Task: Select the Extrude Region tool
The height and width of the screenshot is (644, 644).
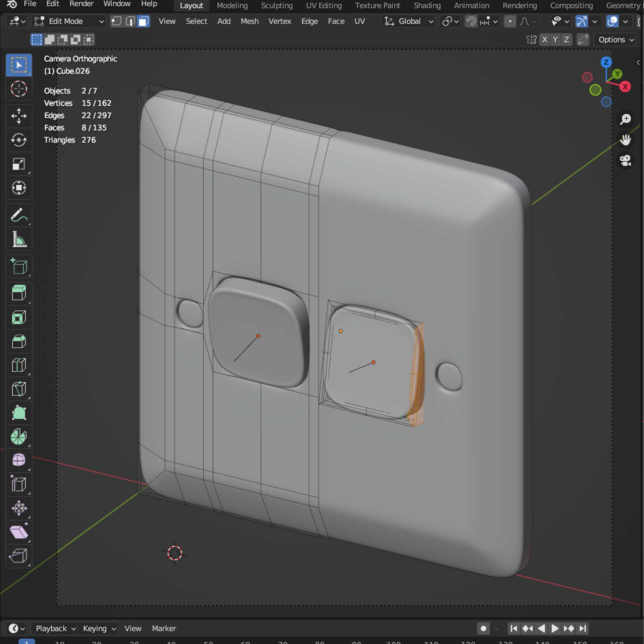Action: click(x=19, y=292)
